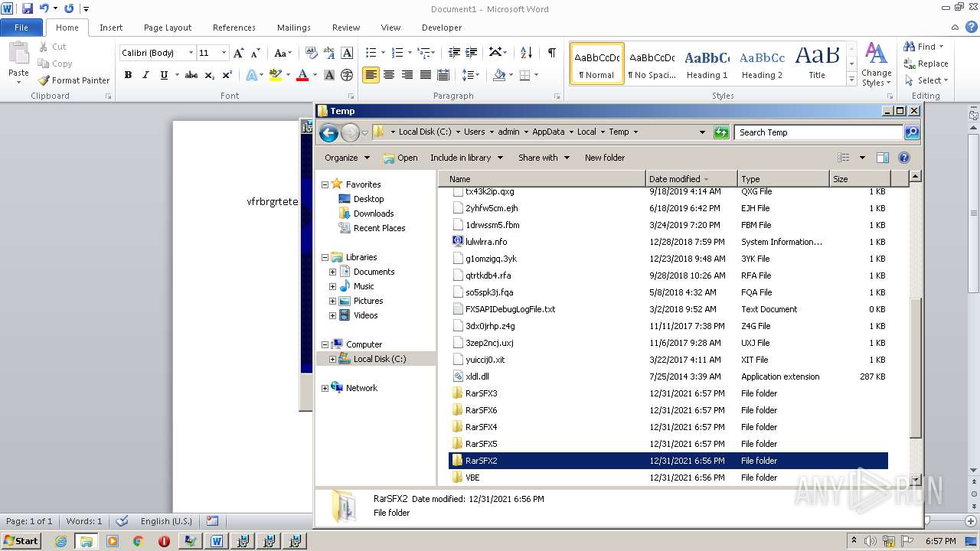Click the Bullets list icon
980x551 pixels.
point(371,53)
